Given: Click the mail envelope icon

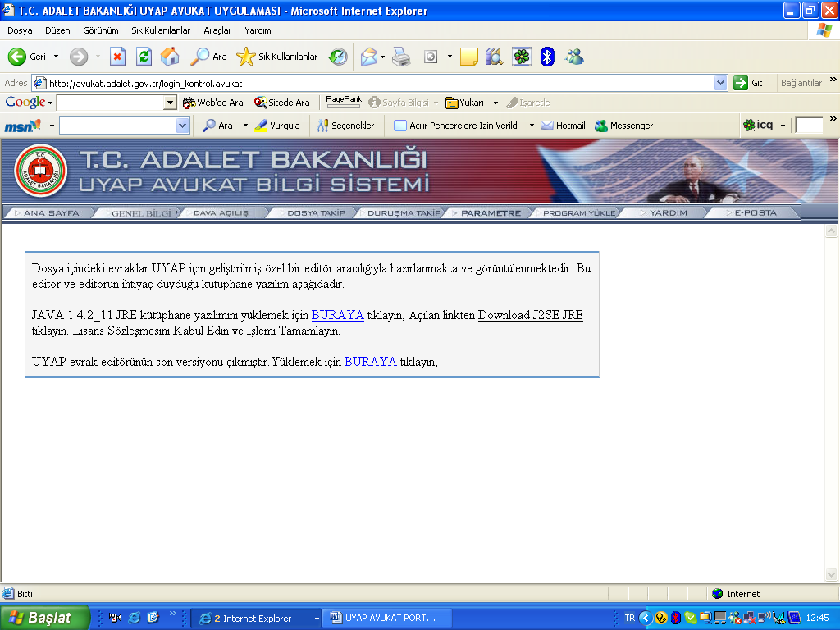Looking at the screenshot, I should coord(368,57).
